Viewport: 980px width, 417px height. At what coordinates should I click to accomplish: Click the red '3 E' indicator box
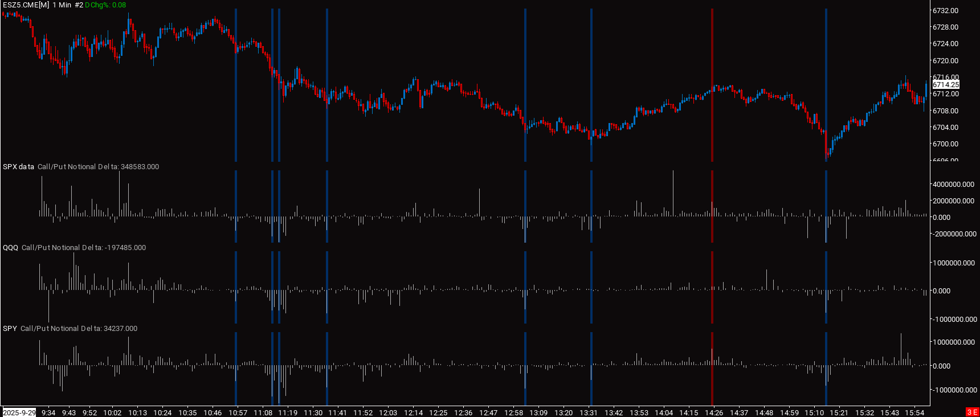tap(972, 412)
